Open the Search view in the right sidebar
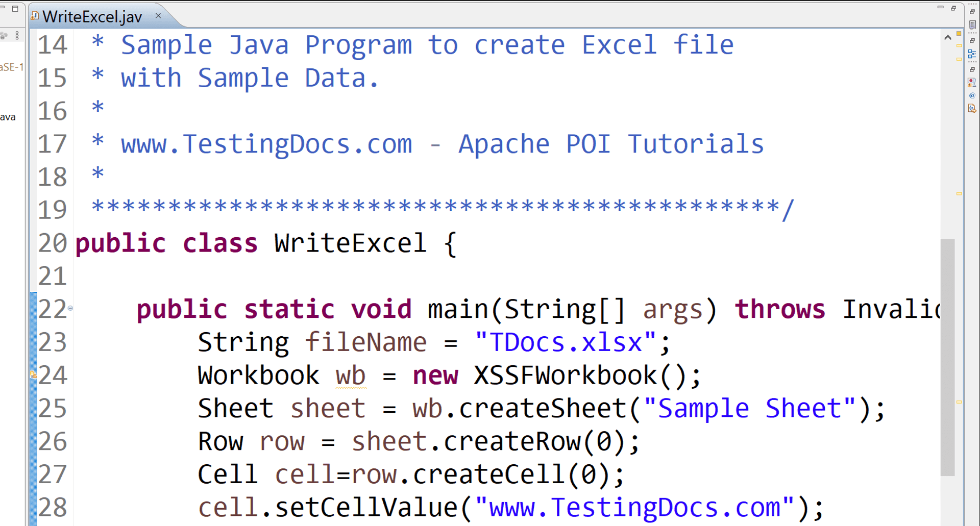Screen dimensions: 980x526 (x=972, y=82)
